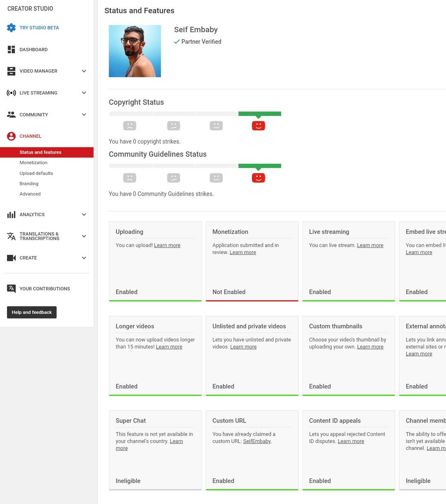
Task: Expand the Analytics section chevron
Action: [x=84, y=215]
